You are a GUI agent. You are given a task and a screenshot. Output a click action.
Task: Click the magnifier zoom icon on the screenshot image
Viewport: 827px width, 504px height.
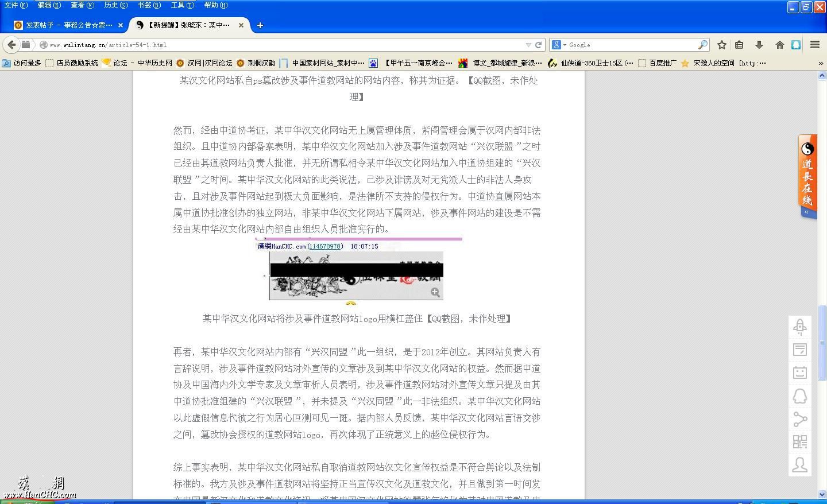pos(436,292)
